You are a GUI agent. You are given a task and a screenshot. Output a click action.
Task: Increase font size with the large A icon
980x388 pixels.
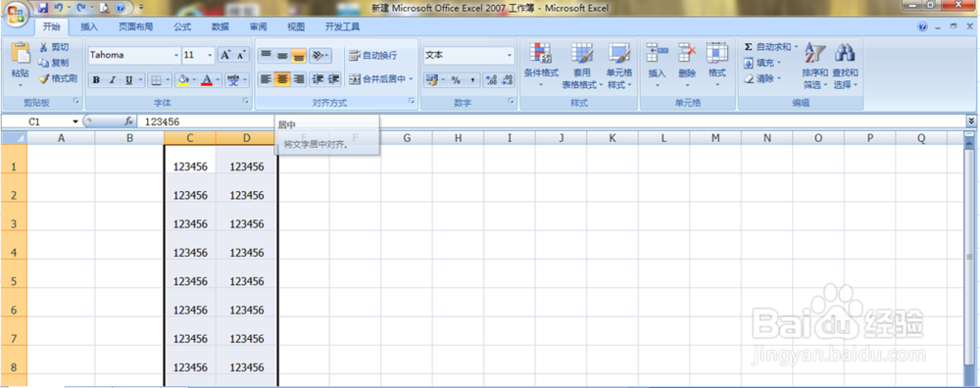pyautogui.click(x=225, y=55)
